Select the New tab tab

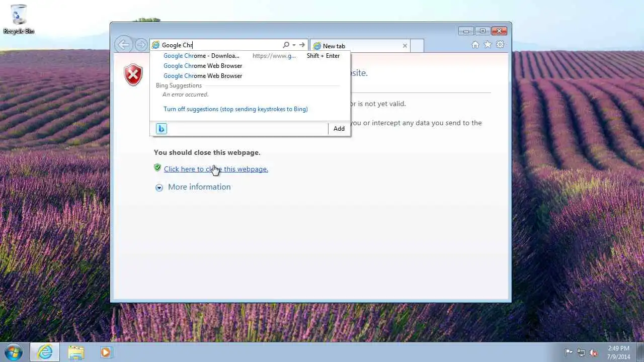click(360, 46)
